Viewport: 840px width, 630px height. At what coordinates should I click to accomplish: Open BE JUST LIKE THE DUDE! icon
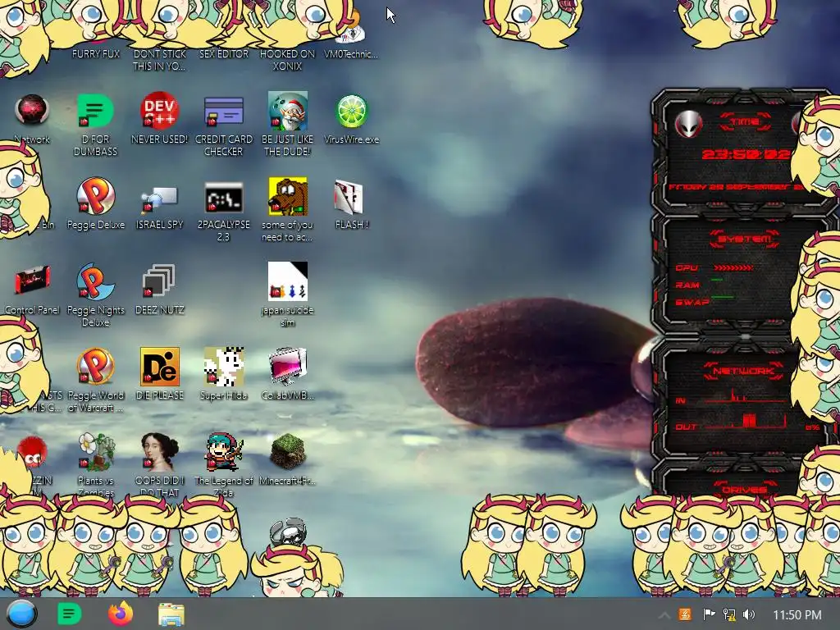pos(288,112)
